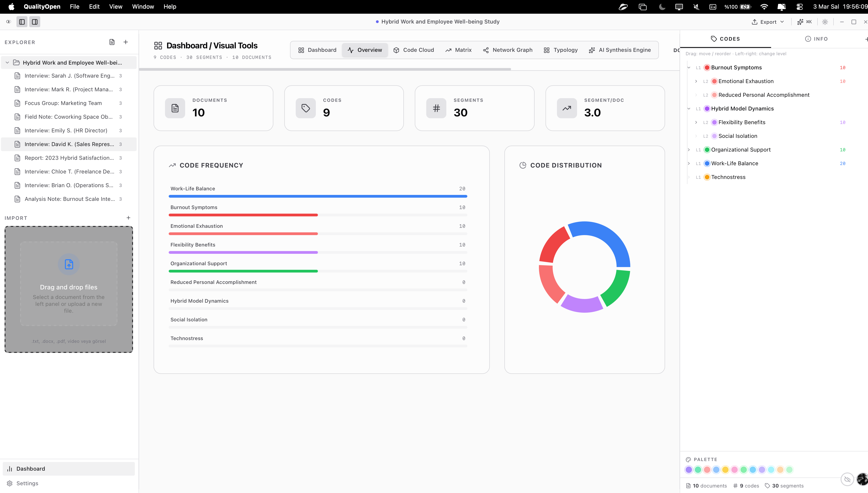Pick the yellow swatch in Palette
868x493 pixels.
(x=725, y=470)
